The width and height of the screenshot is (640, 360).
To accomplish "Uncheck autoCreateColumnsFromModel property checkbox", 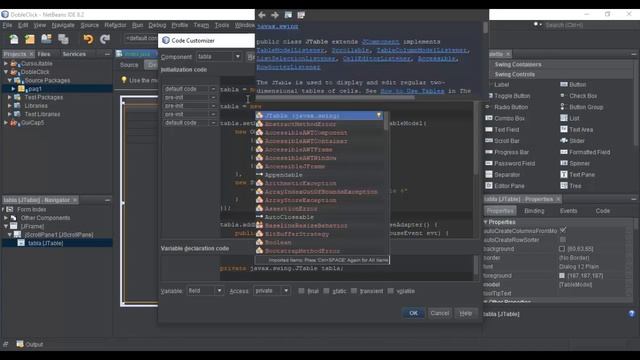I will pyautogui.click(x=563, y=231).
